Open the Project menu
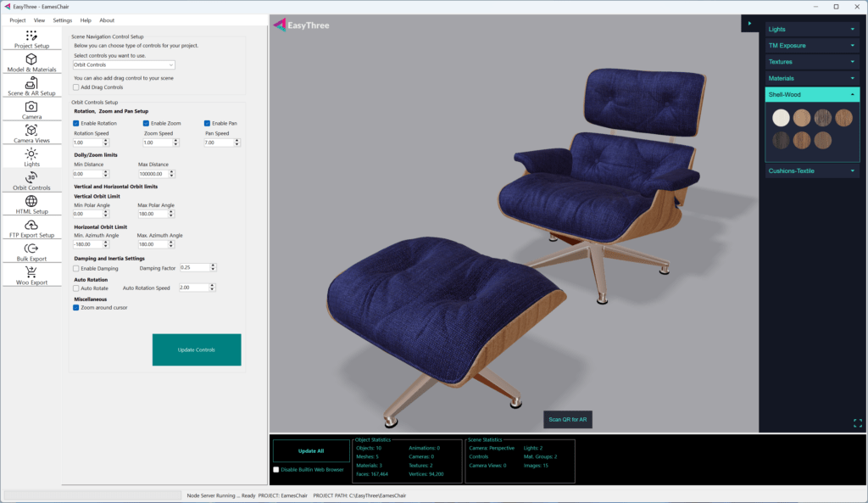The width and height of the screenshot is (868, 503). click(17, 20)
